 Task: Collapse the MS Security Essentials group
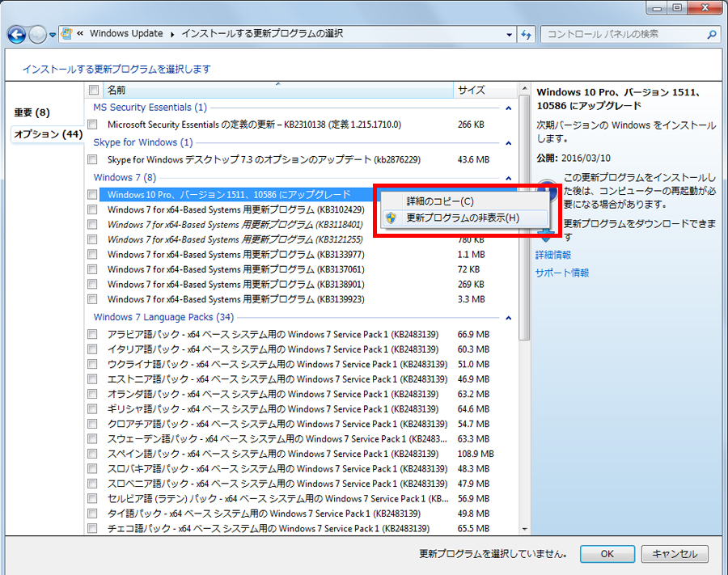tap(509, 108)
